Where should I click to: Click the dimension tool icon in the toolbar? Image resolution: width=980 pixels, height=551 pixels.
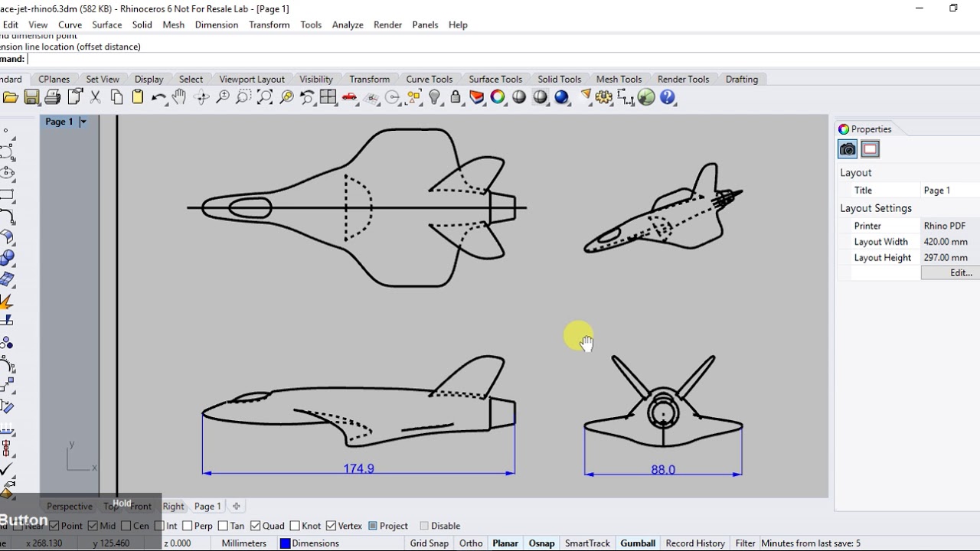click(626, 97)
